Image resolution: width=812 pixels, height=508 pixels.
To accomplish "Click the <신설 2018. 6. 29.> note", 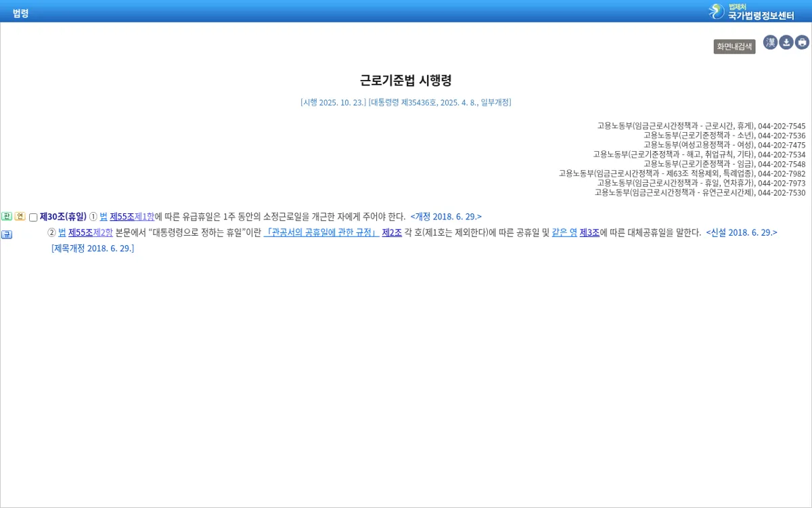I will point(742,232).
